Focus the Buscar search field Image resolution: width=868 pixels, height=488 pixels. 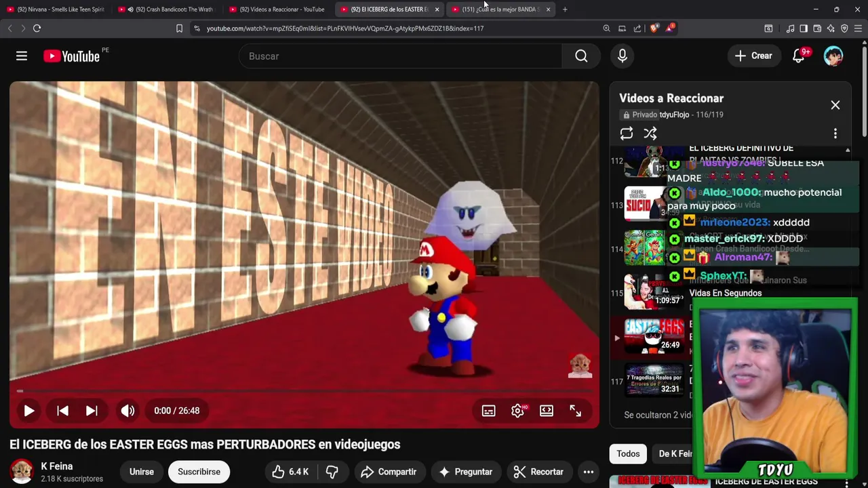click(x=400, y=56)
